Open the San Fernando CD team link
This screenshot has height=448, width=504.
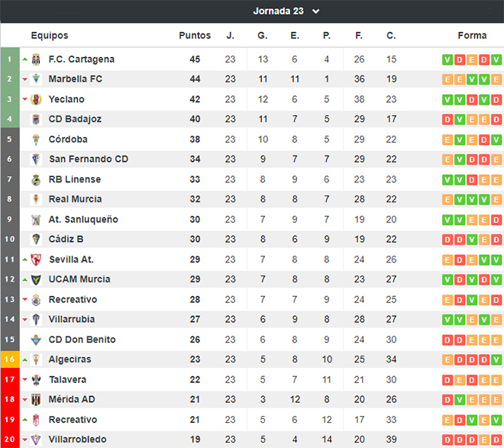89,159
